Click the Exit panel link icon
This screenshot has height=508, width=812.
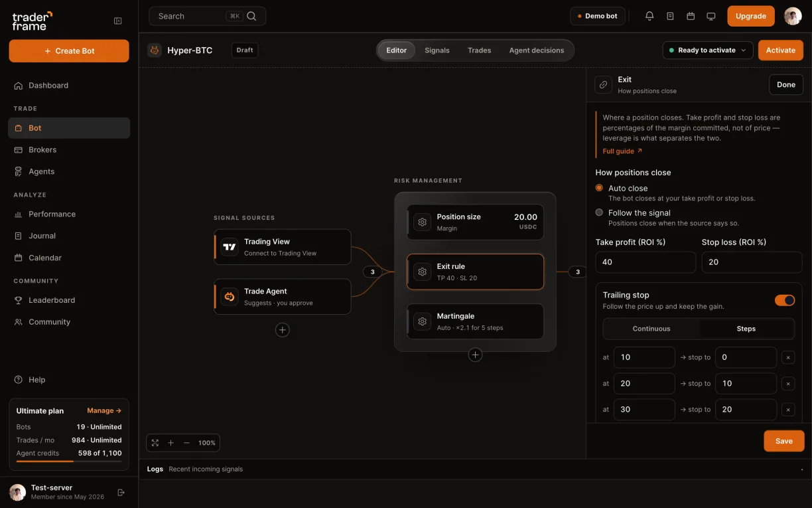click(x=603, y=84)
